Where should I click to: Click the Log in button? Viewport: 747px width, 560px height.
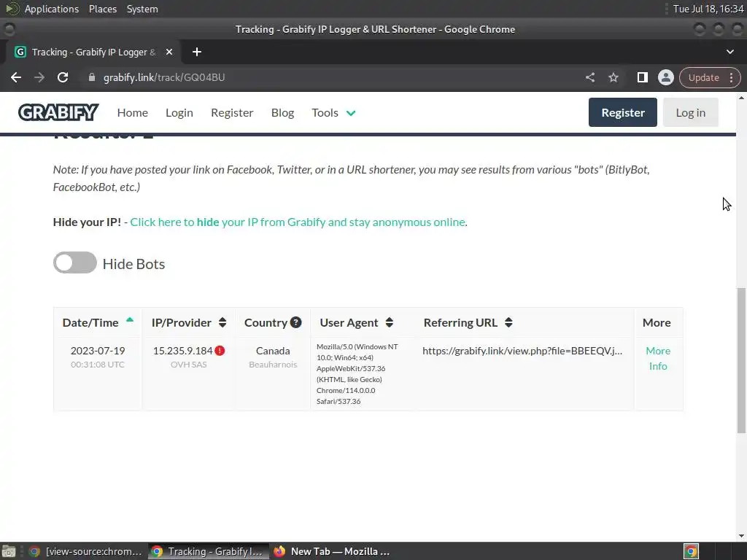click(x=690, y=112)
